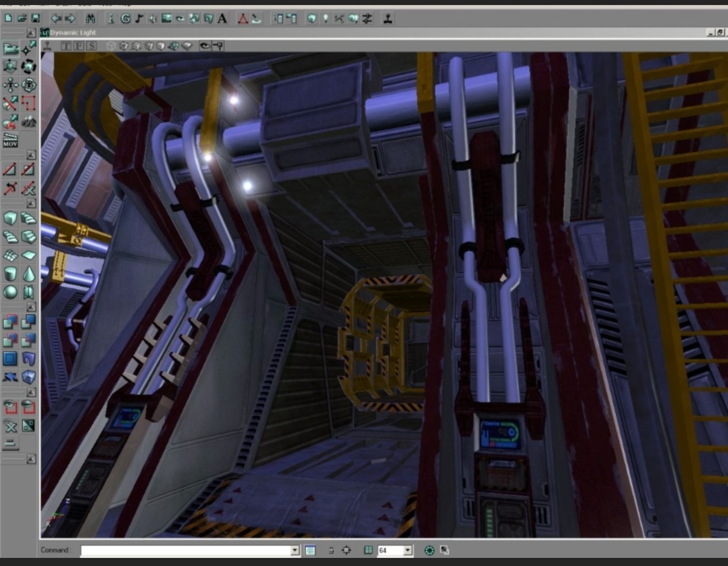Collapse the visibility tools toolbox group
This screenshot has height=566, width=728.
(31, 392)
